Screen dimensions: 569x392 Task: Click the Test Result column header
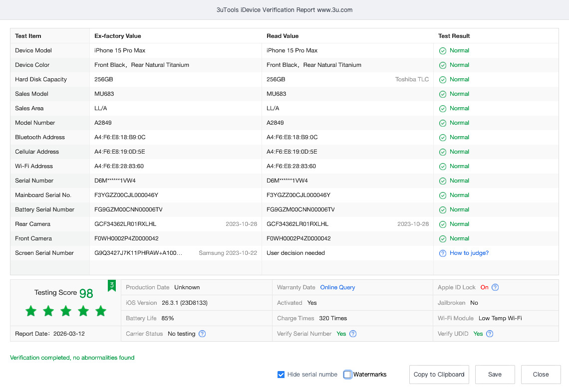tap(454, 36)
